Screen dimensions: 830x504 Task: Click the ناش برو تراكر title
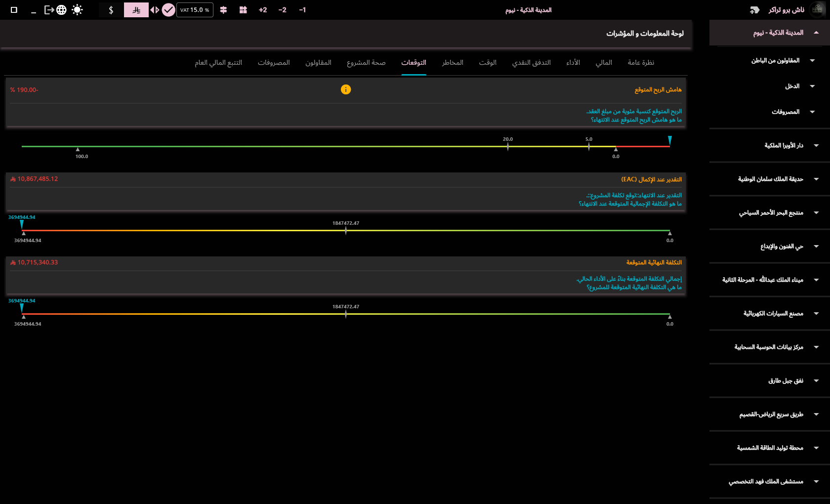[x=787, y=10]
